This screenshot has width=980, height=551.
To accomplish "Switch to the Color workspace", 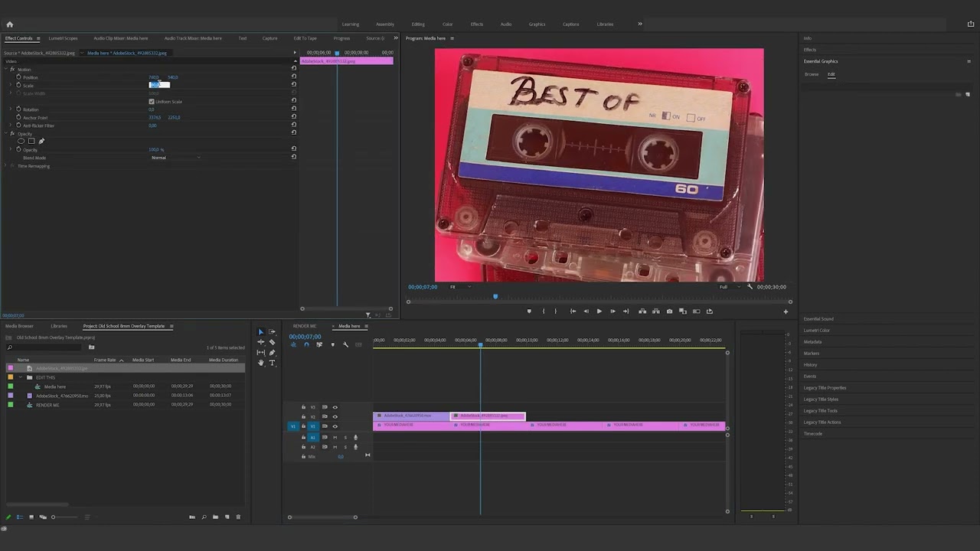I will coord(447,24).
